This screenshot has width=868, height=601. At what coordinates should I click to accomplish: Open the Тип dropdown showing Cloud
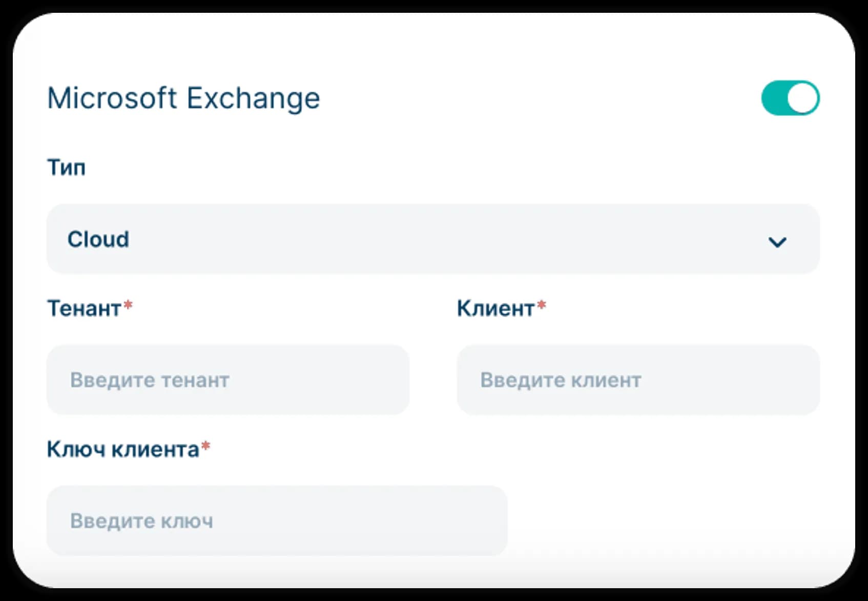click(x=433, y=239)
